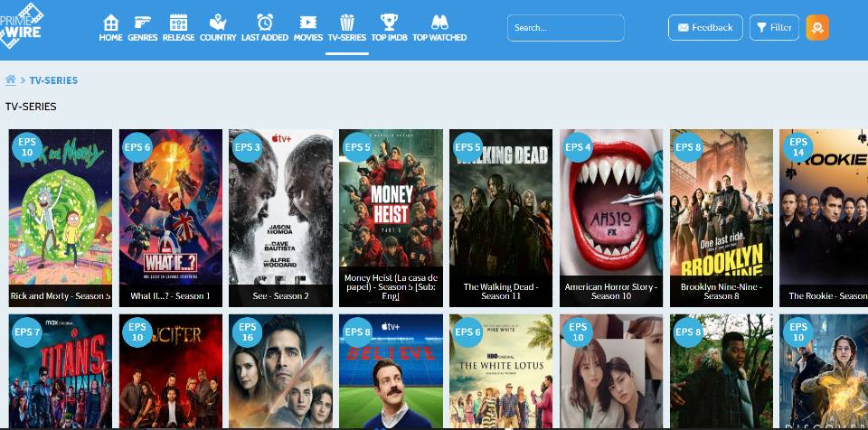The image size is (868, 430).
Task: Select the LAST ADDED menu label
Action: (x=265, y=38)
